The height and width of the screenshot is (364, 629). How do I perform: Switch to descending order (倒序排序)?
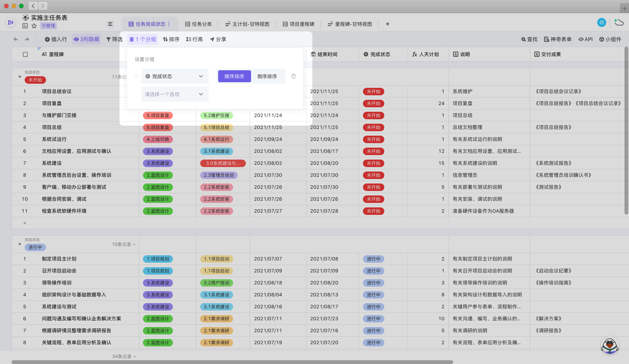pyautogui.click(x=267, y=76)
